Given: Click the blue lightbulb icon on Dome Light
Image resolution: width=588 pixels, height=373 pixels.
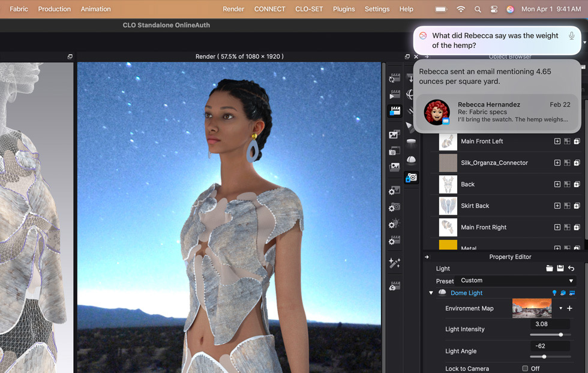Looking at the screenshot, I should pyautogui.click(x=554, y=293).
